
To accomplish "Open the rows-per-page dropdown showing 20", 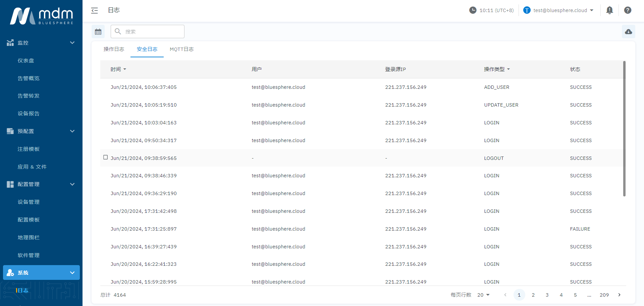I will 483,295.
